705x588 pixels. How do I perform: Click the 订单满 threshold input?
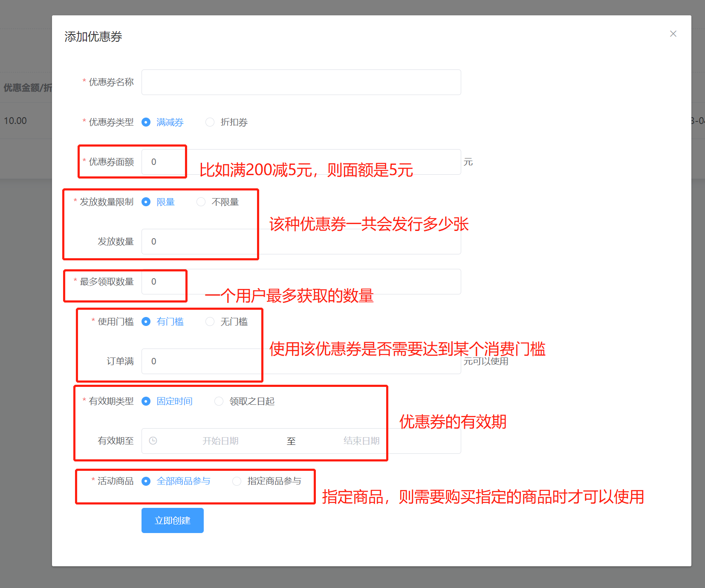pyautogui.click(x=301, y=361)
